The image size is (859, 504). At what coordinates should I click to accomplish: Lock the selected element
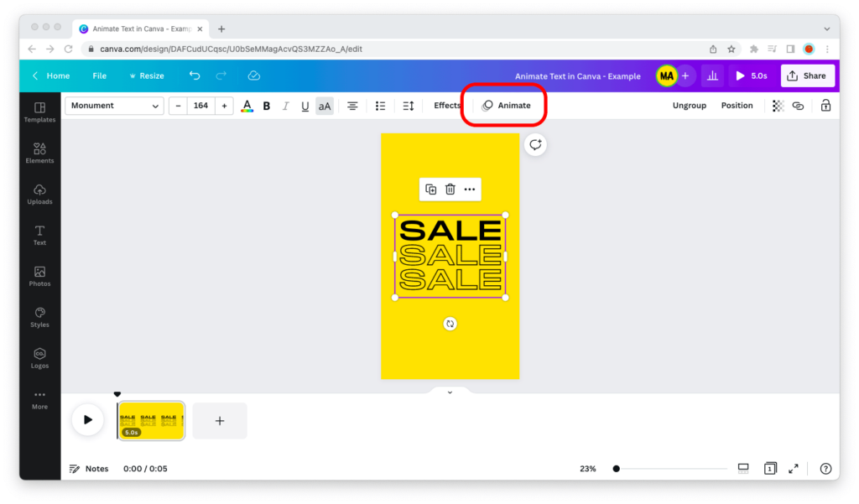(825, 105)
